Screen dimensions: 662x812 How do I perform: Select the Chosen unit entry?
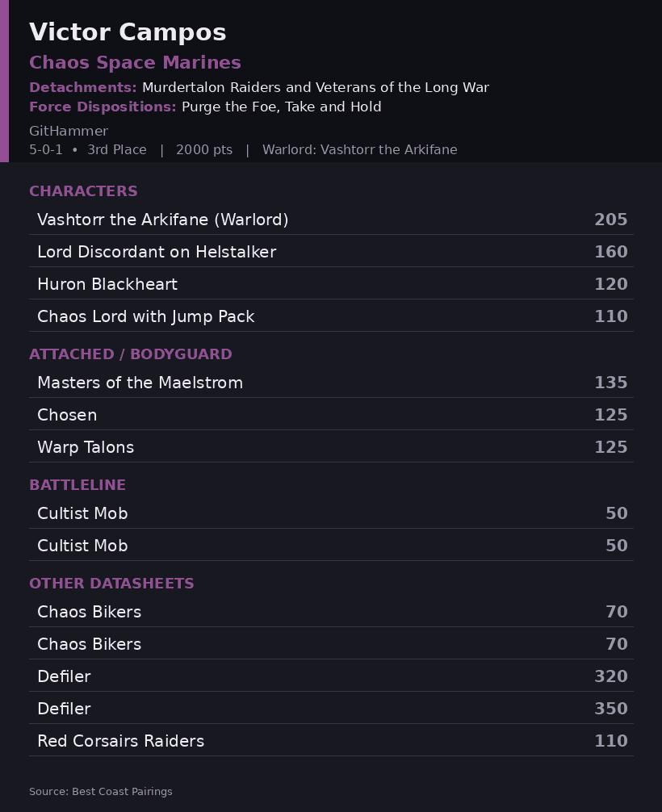pos(331,414)
